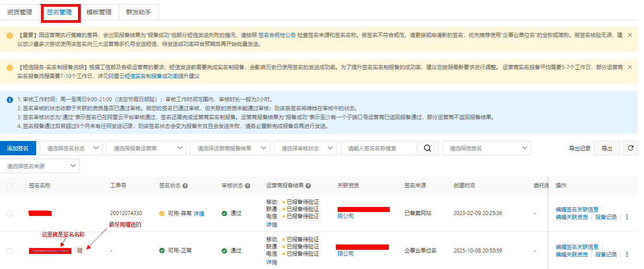Check the first signature row checkbox
The image size is (644, 269).
point(9,214)
